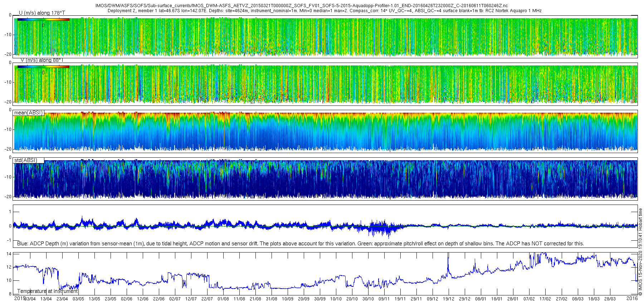Viewport: 644px width, 304px height.
Task: Click the '18/03' date tick label
Action: click(594, 299)
